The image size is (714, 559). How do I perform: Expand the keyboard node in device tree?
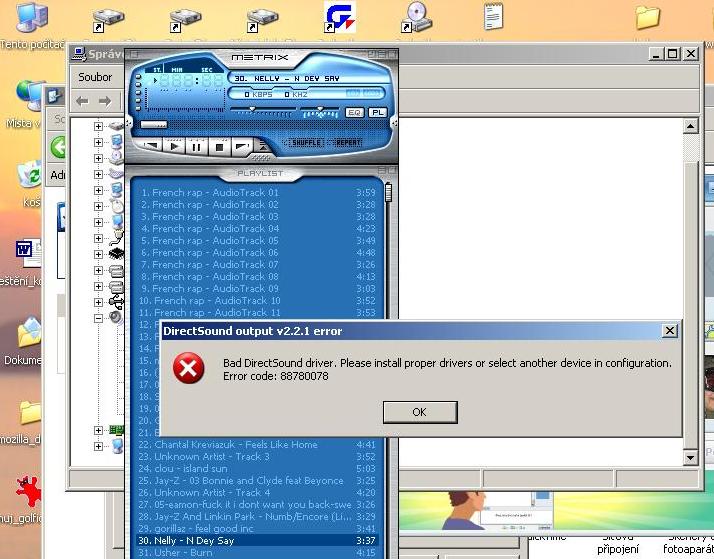[x=98, y=174]
